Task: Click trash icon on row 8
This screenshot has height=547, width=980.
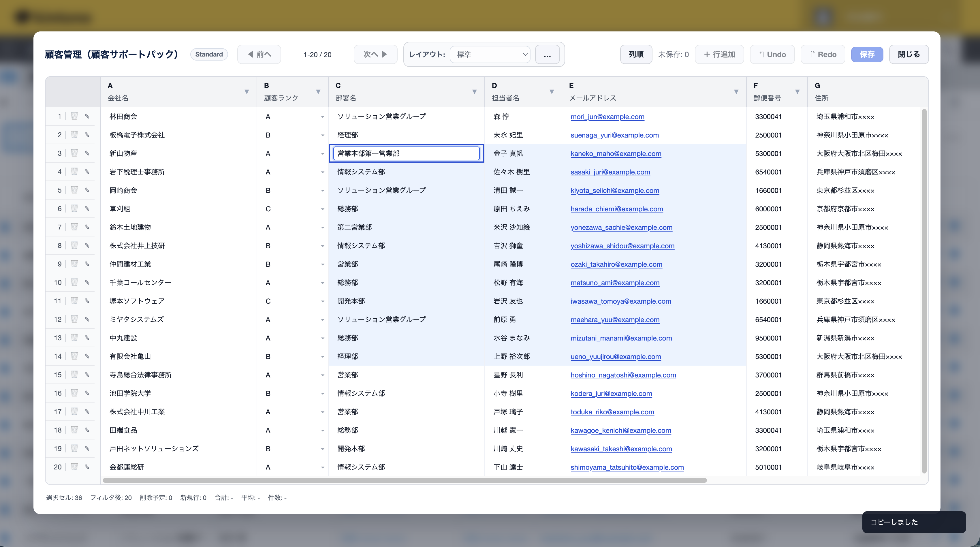Action: (x=74, y=245)
